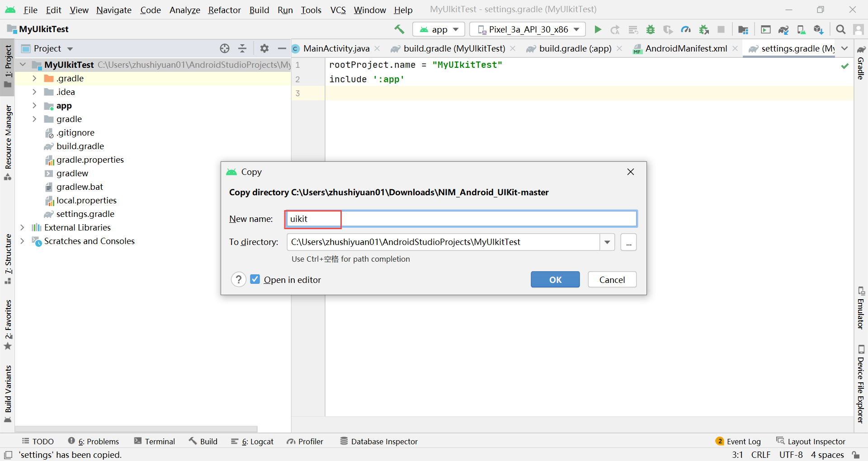The image size is (868, 461).
Task: Open the Favorites side tool window
Action: 8,325
